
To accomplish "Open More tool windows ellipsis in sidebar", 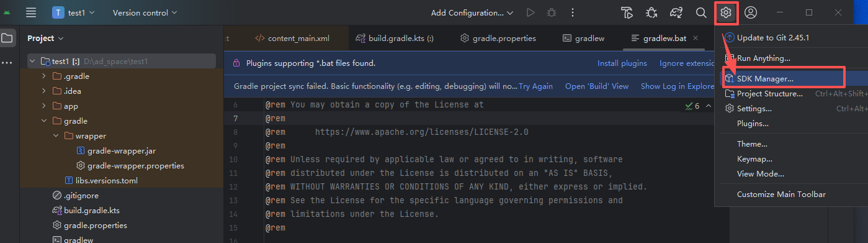I will pyautogui.click(x=7, y=63).
